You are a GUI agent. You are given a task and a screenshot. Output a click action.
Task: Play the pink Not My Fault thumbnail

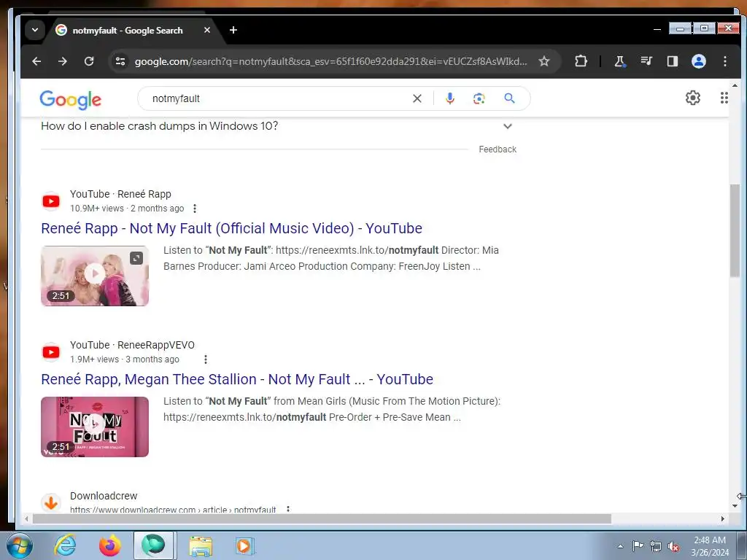click(x=95, y=427)
